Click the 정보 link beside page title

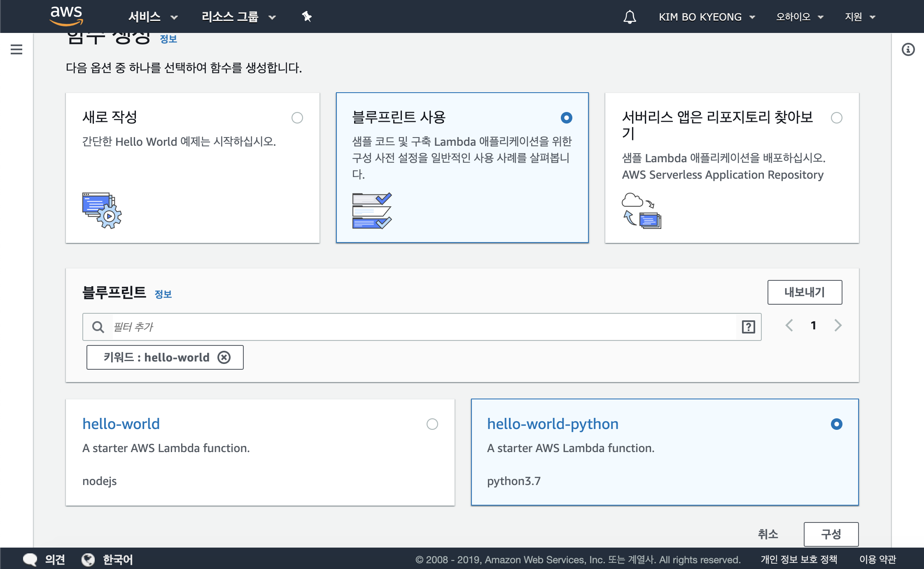click(168, 39)
